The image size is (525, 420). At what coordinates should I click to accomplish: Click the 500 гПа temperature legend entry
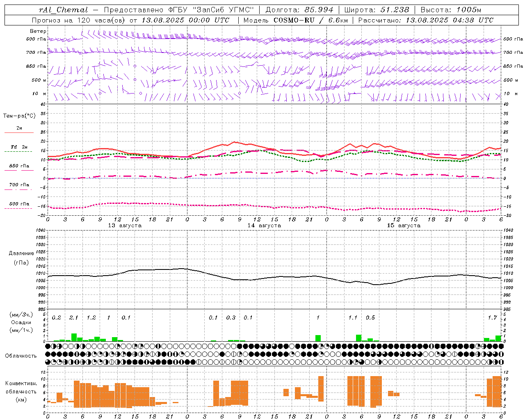(x=19, y=204)
